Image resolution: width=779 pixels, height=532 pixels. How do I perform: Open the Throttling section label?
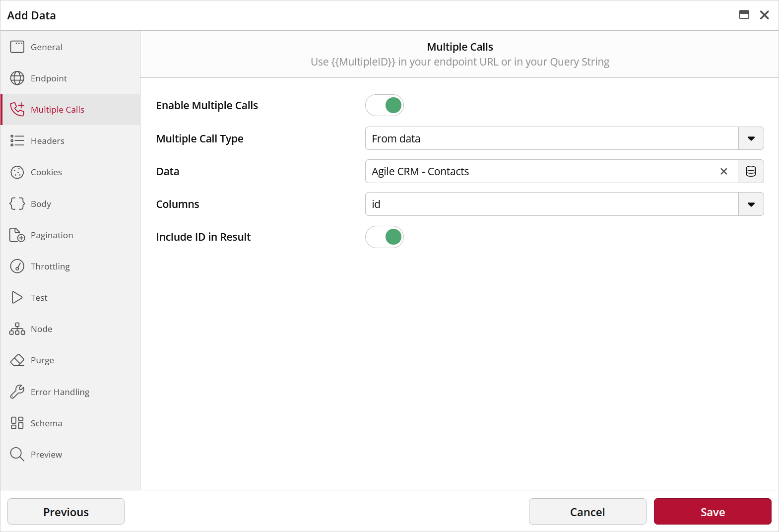click(50, 266)
